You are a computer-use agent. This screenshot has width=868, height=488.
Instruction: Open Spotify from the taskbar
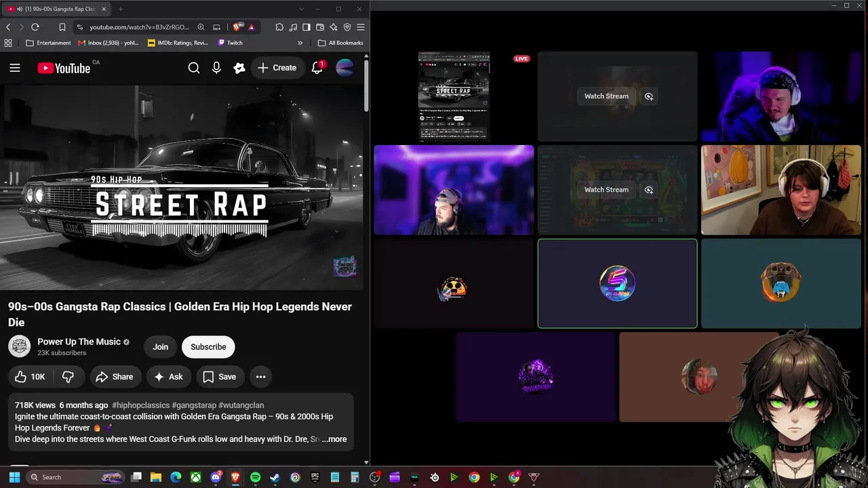point(255,477)
